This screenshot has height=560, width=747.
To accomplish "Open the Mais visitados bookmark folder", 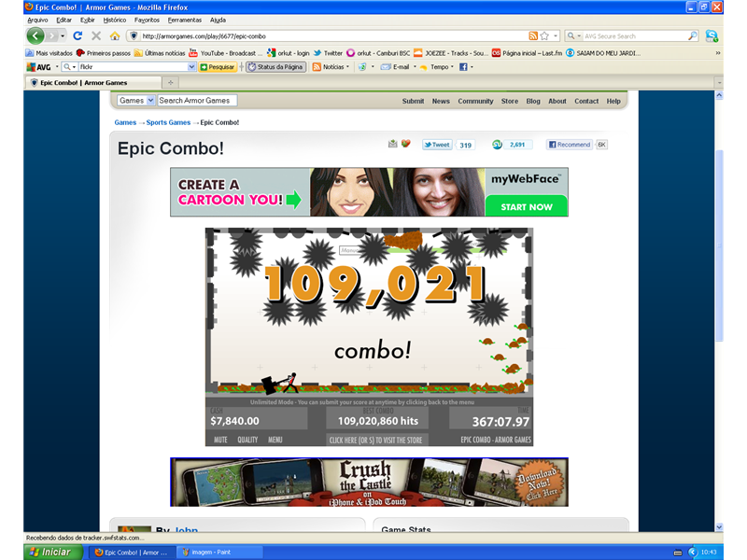I will [x=49, y=53].
